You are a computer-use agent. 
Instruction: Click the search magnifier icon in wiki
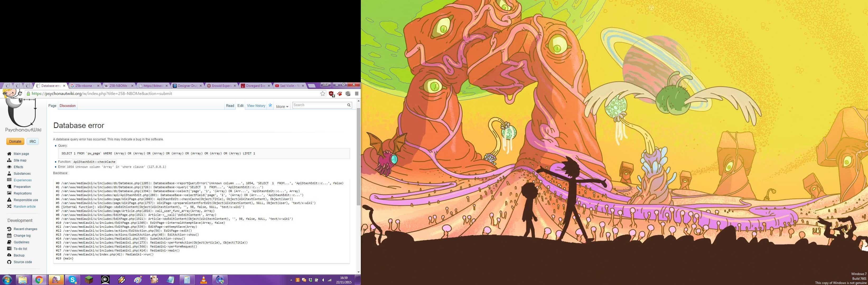click(349, 105)
